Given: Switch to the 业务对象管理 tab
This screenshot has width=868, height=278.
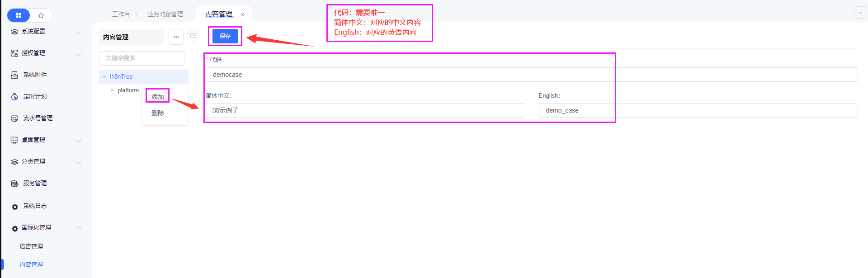Looking at the screenshot, I should (x=165, y=14).
